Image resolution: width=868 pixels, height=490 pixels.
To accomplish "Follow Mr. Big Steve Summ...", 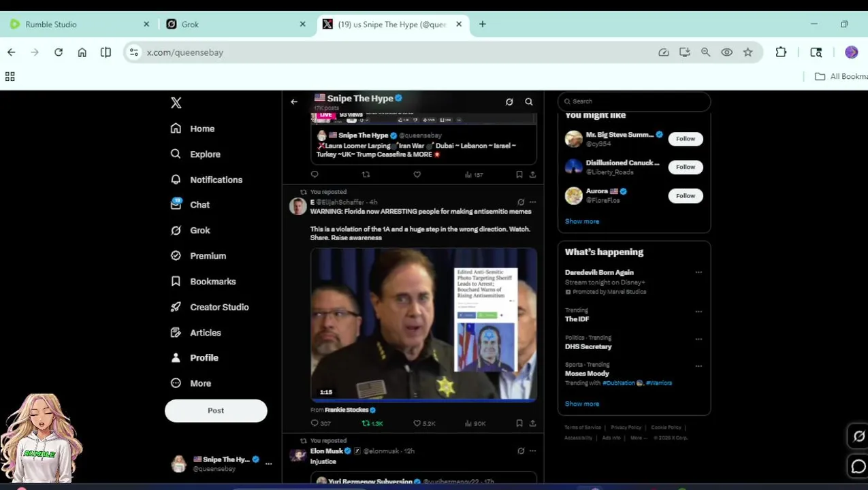I will click(686, 139).
